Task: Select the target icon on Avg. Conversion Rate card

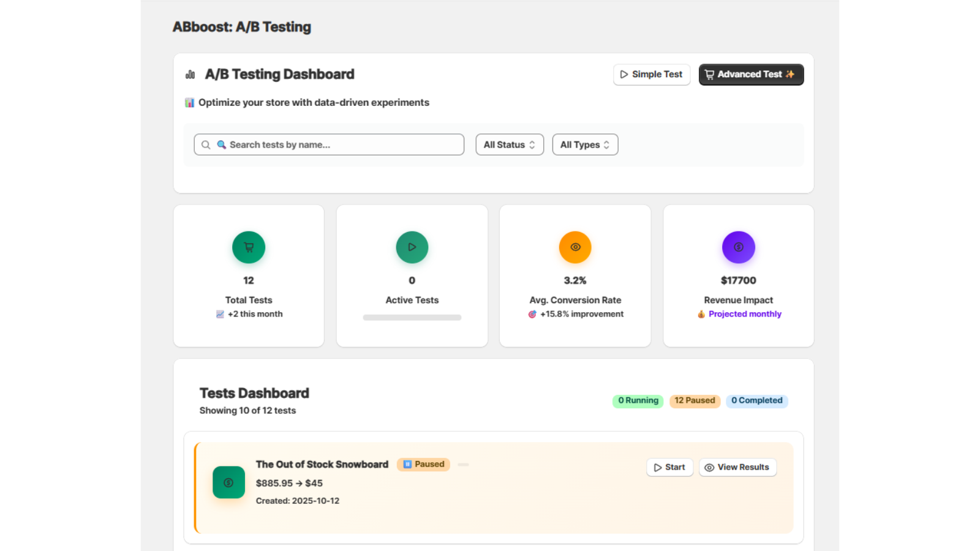Action: point(575,247)
